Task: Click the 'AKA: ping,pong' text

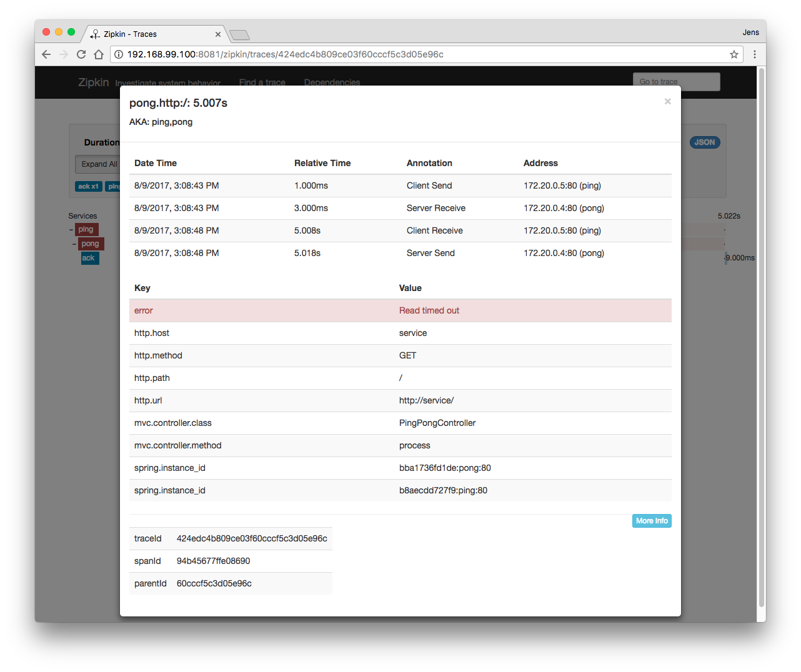Action: tap(161, 122)
